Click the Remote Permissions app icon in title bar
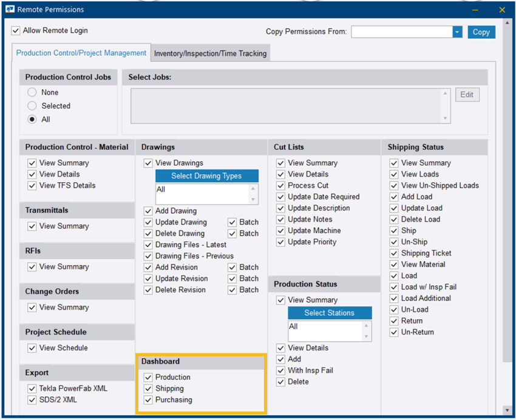Screen dimensions: 516x420 (10, 10)
